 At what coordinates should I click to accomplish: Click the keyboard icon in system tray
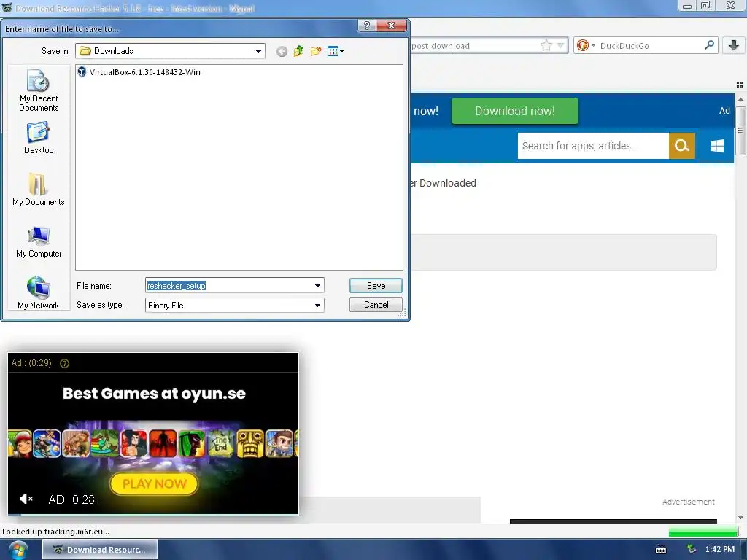[x=661, y=550]
